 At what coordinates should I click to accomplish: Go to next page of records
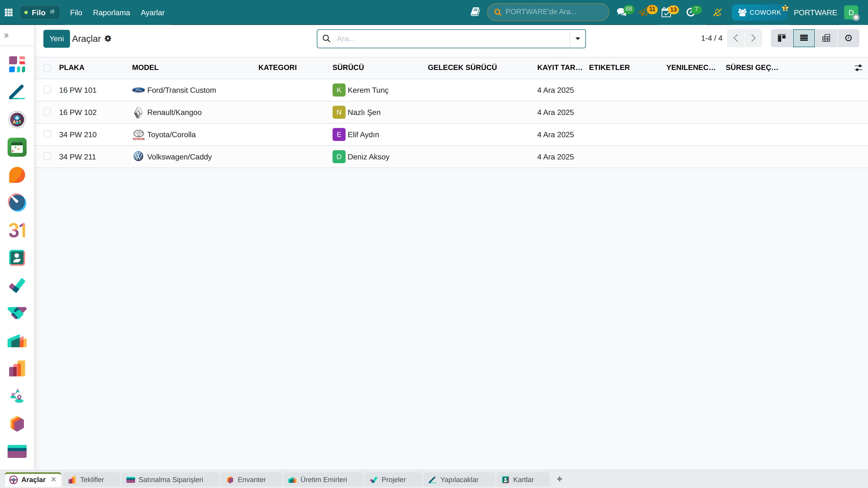pyautogui.click(x=753, y=38)
